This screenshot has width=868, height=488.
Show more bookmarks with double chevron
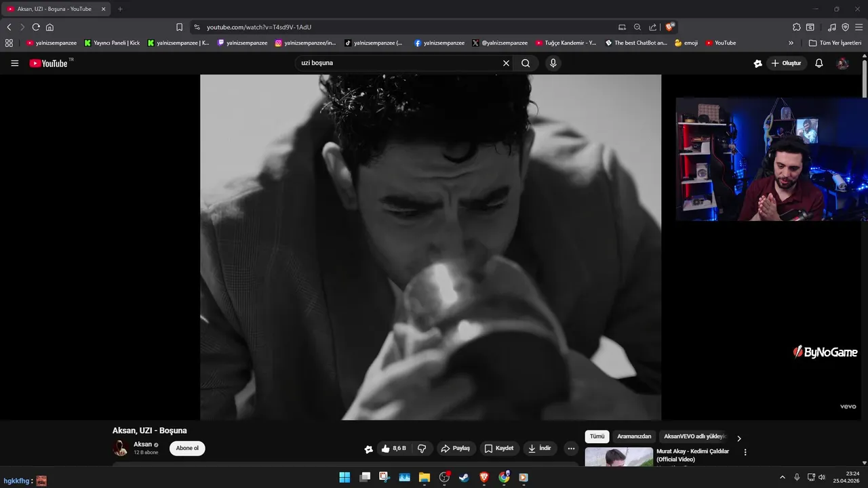(x=791, y=43)
